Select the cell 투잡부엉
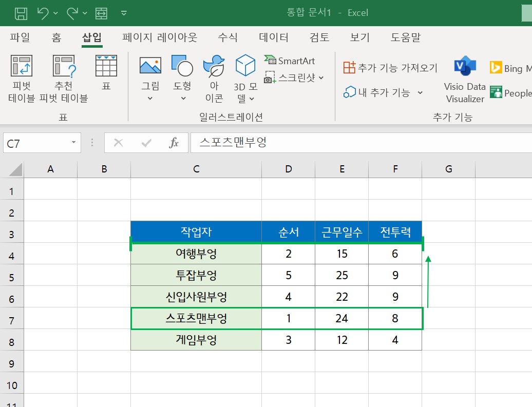532x407 pixels. click(x=196, y=275)
